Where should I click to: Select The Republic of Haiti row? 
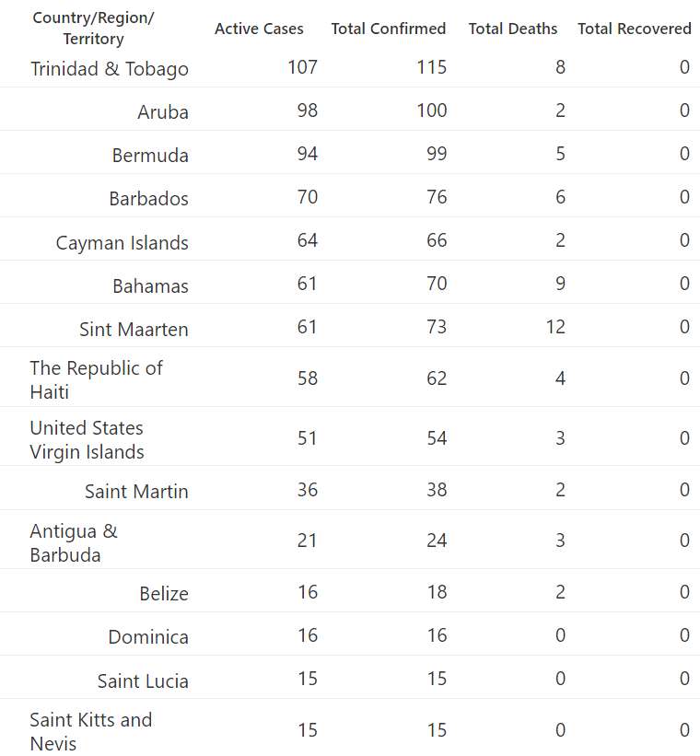point(350,378)
